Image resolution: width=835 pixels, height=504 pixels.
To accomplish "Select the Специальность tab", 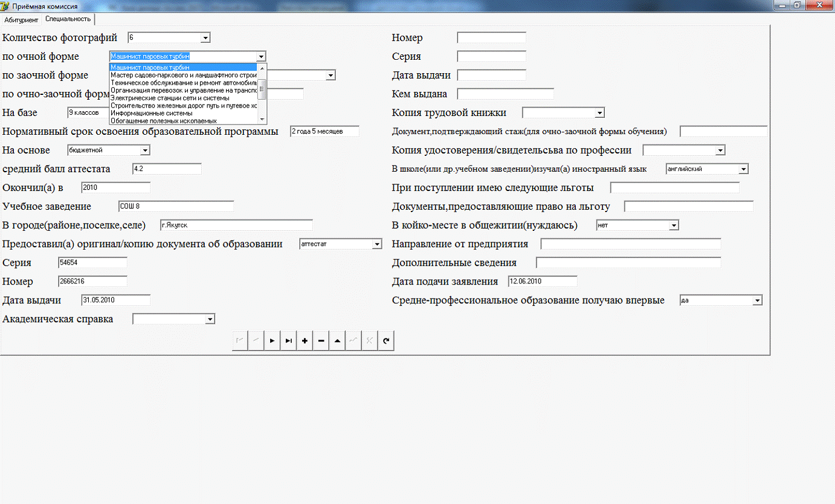I will coord(68,19).
